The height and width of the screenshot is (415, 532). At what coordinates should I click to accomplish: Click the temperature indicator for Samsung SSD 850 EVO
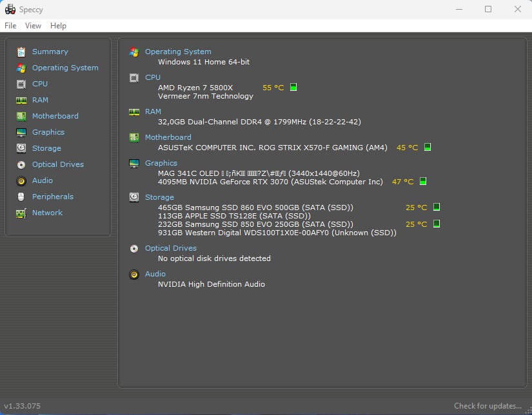click(437, 224)
